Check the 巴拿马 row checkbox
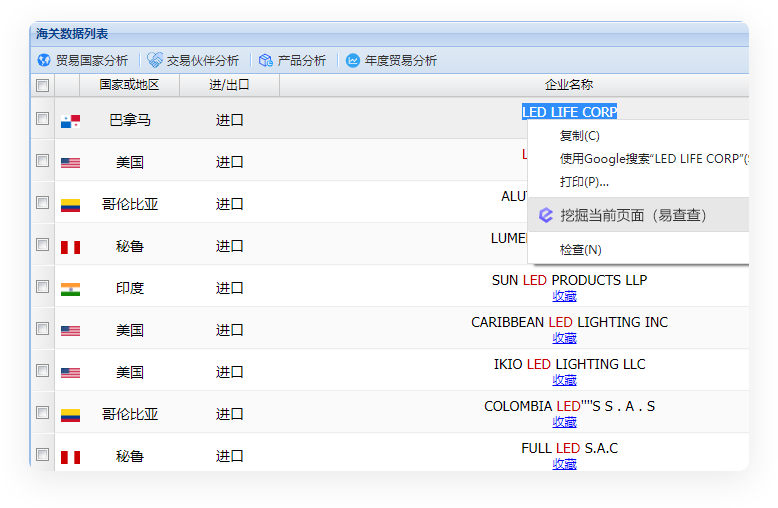The height and width of the screenshot is (508, 778). pos(43,119)
